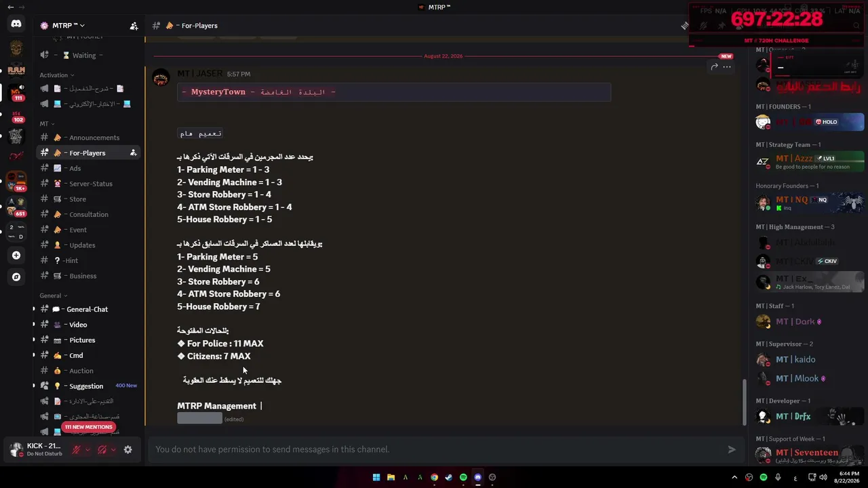This screenshot has height=488, width=868.
Task: Open member MT | kaido
Action: tap(810, 360)
